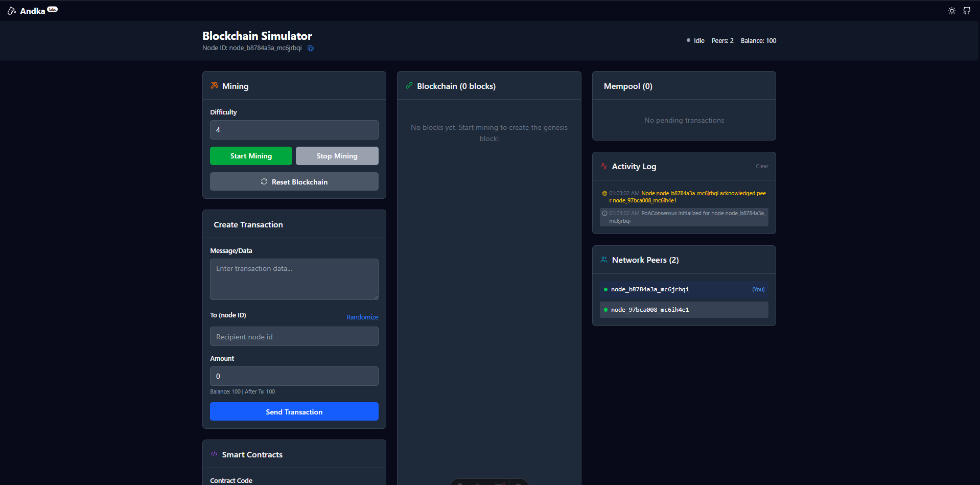Click the peers icon beside Network Peers
This screenshot has width=980, height=485.
[604, 260]
